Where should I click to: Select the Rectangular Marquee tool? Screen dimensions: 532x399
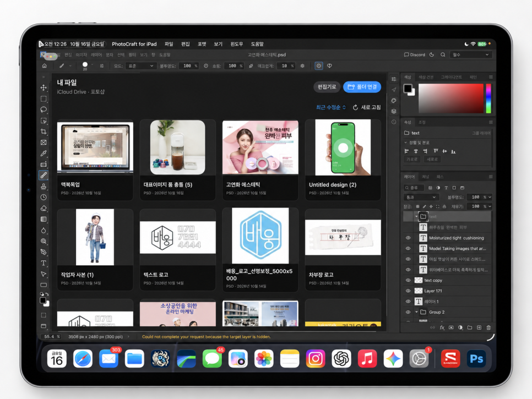coord(44,99)
